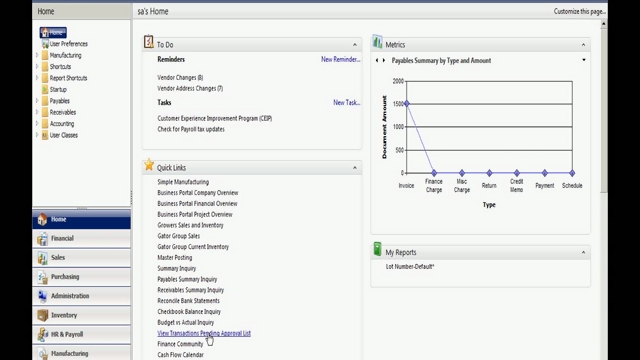Expand the Payables tree node arrow
Viewport: 640px width, 360px height.
(37, 101)
